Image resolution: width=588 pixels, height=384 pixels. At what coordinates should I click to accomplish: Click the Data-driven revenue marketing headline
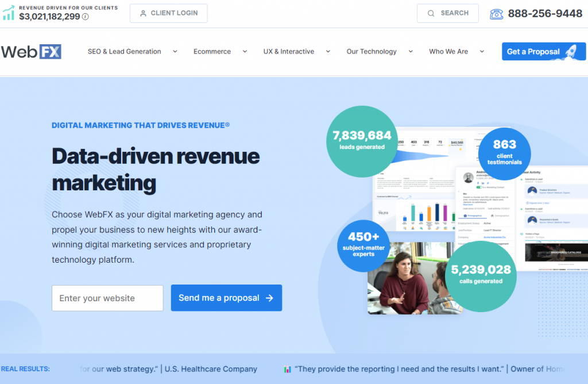pos(156,170)
